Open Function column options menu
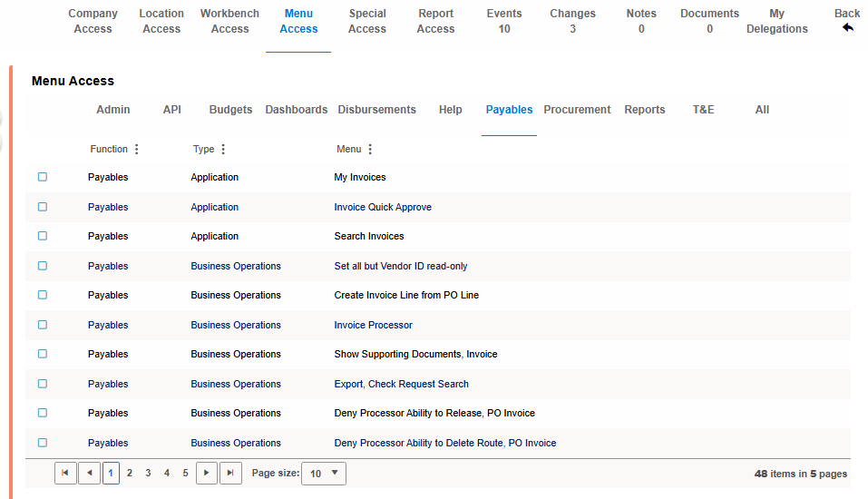868x499 pixels. click(137, 150)
